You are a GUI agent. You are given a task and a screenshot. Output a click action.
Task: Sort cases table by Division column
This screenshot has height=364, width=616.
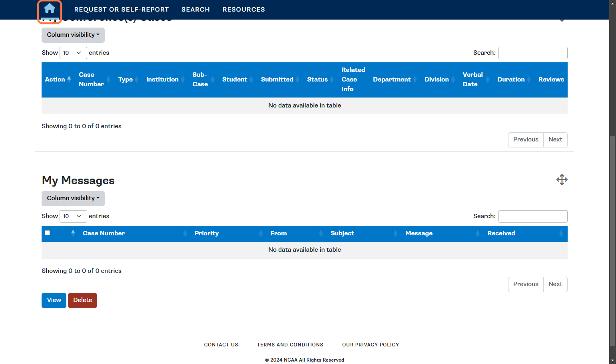(440, 80)
